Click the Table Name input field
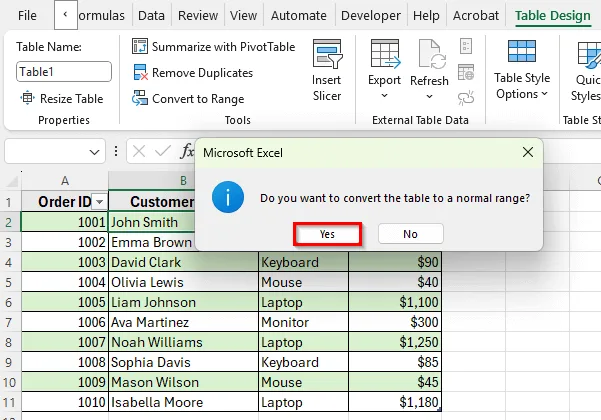Viewport: 601px width, 420px height. click(x=64, y=72)
